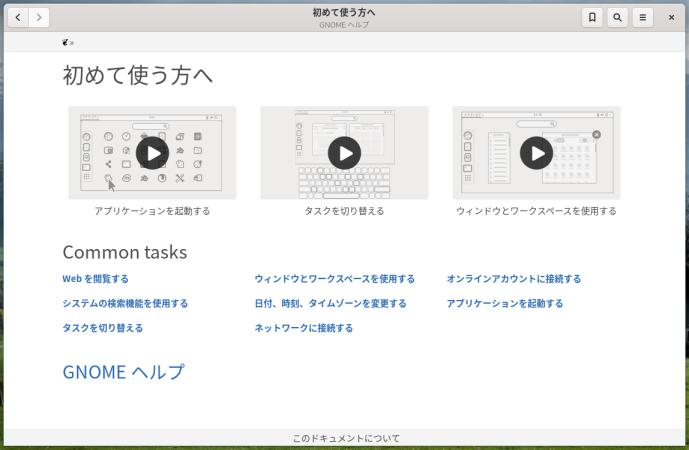Screen dimensions: 689x450
Task: Open the bookmarks button in header
Action: [x=592, y=17]
